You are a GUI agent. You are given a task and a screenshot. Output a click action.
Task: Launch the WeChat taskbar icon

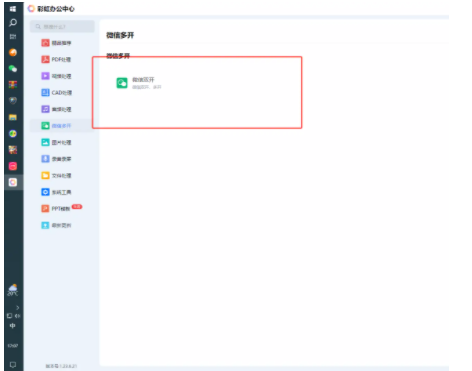tap(13, 69)
